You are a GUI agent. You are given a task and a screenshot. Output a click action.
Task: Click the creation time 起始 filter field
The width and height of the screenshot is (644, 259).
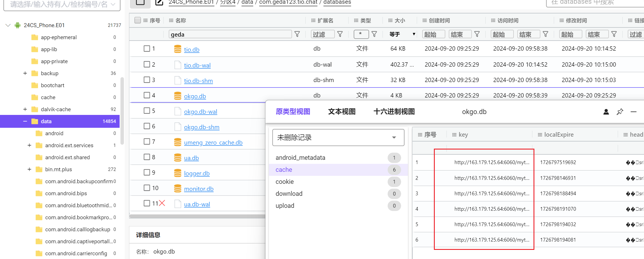[434, 34]
